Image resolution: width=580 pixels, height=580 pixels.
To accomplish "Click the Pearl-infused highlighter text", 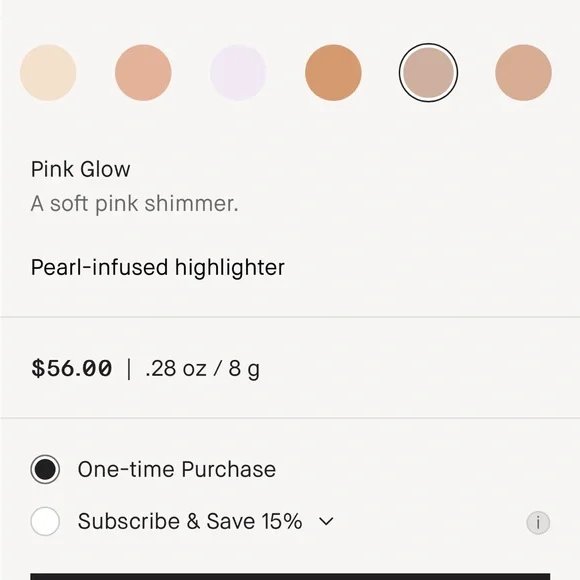I will click(x=158, y=267).
